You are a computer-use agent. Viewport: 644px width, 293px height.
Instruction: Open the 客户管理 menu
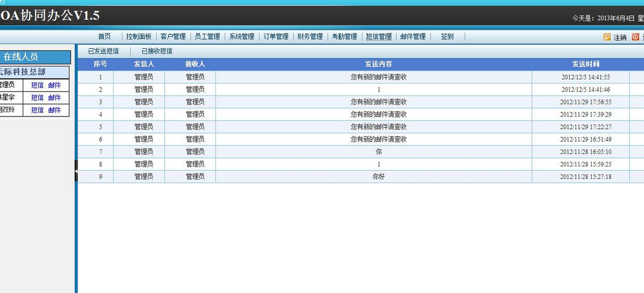click(173, 36)
